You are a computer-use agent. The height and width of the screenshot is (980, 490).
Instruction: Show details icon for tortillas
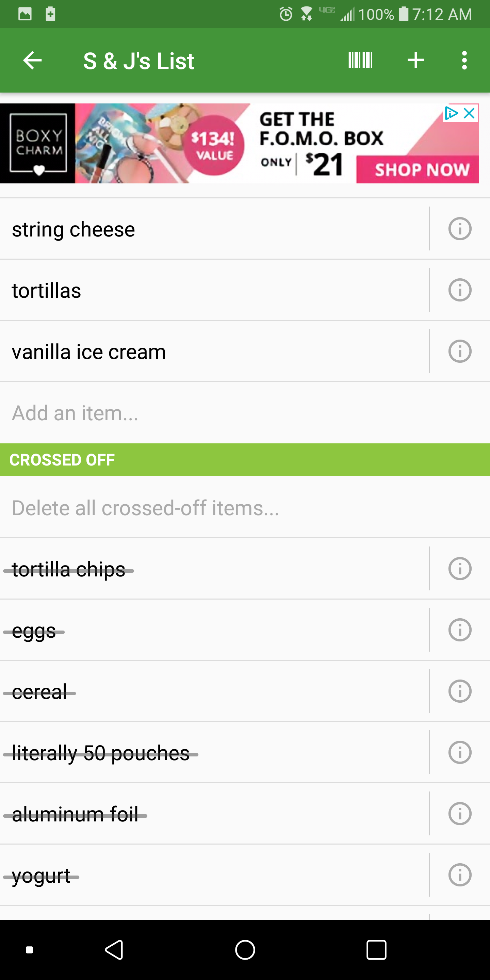[460, 290]
